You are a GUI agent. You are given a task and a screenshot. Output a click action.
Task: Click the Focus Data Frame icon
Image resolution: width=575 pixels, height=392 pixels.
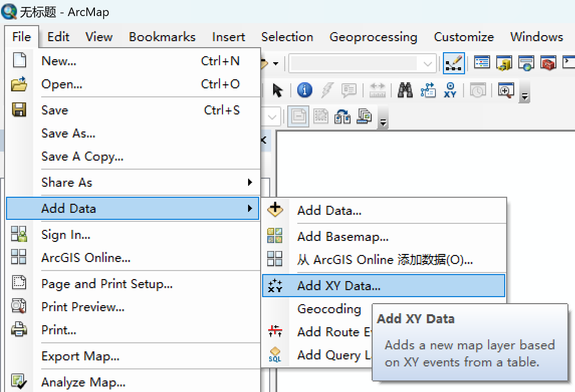(320, 116)
